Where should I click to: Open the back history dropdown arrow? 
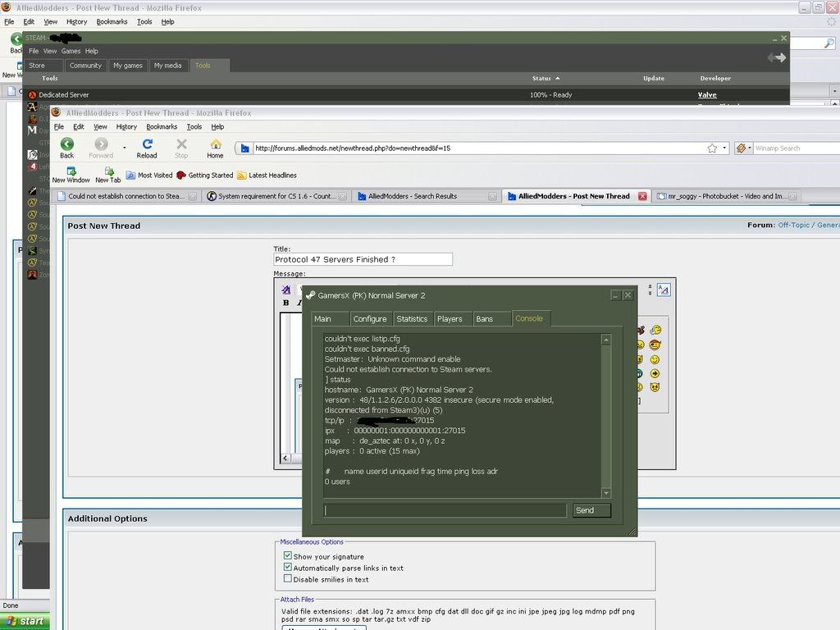(x=125, y=148)
